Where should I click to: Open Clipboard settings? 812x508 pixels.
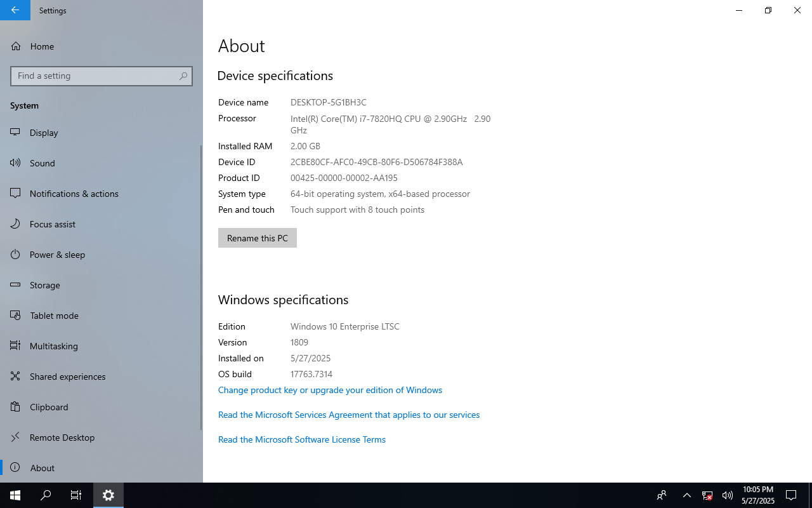(x=101, y=407)
